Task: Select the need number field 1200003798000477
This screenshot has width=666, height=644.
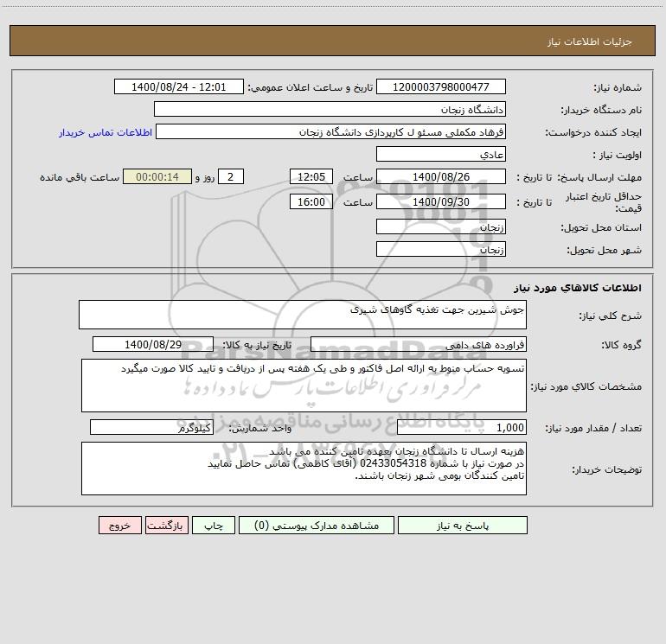Action: coord(441,86)
